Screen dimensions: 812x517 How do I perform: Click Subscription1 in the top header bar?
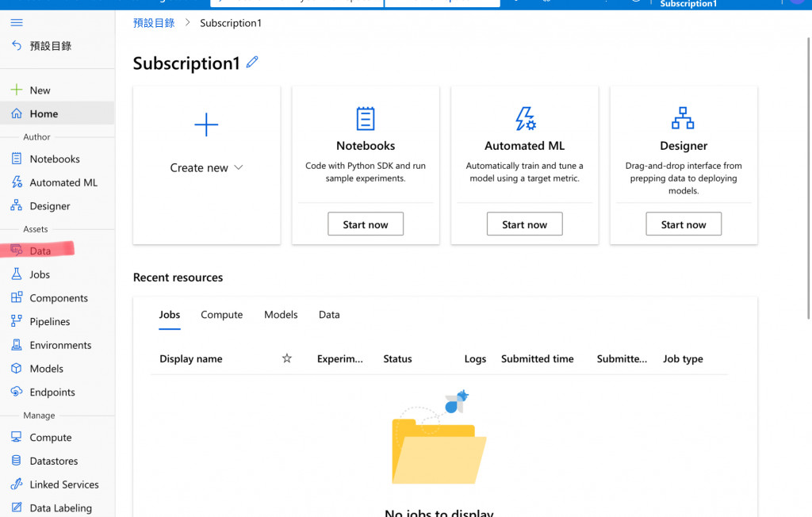[x=689, y=4]
